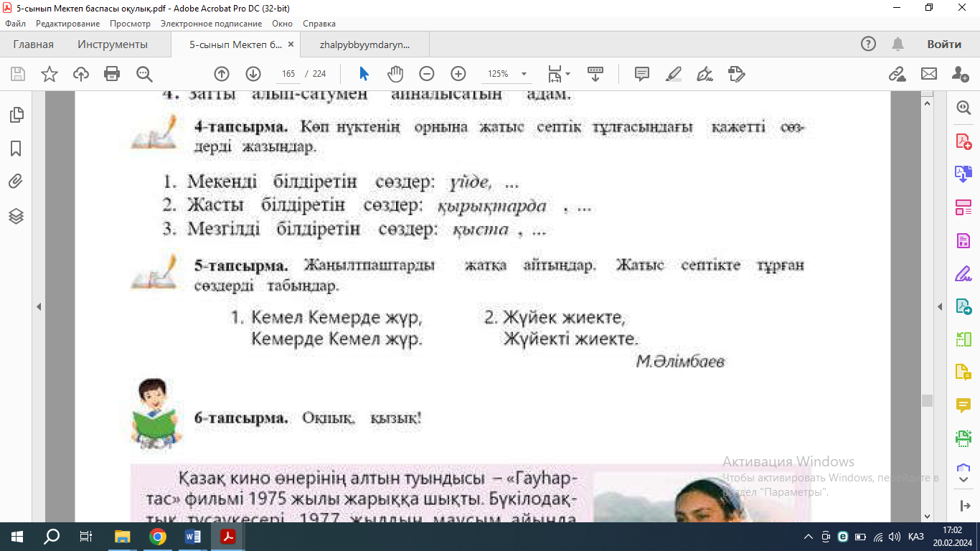The width and height of the screenshot is (980, 551).
Task: Open the Highlight text tool
Action: point(673,74)
